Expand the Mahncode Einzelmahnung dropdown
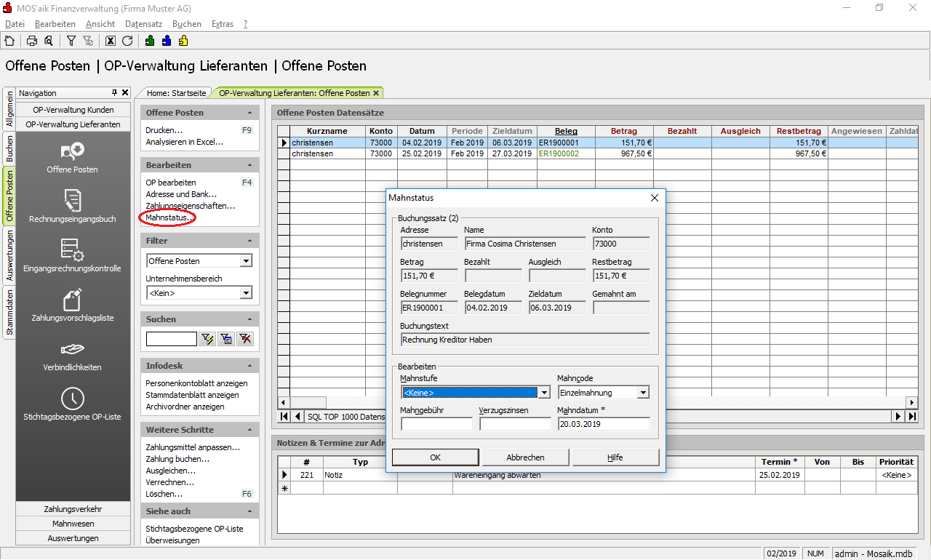This screenshot has width=931, height=560. tap(642, 393)
